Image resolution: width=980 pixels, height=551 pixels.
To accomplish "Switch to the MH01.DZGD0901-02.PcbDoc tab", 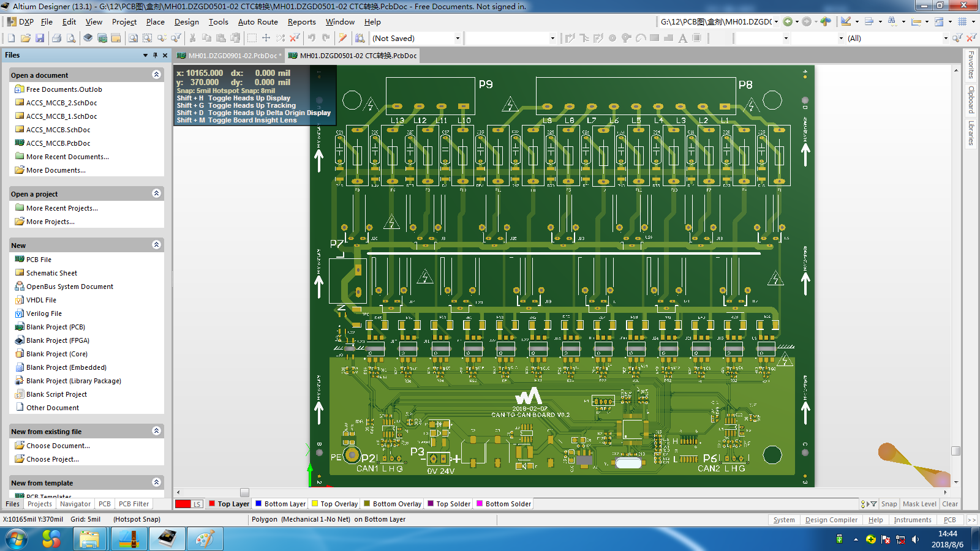I will point(229,56).
